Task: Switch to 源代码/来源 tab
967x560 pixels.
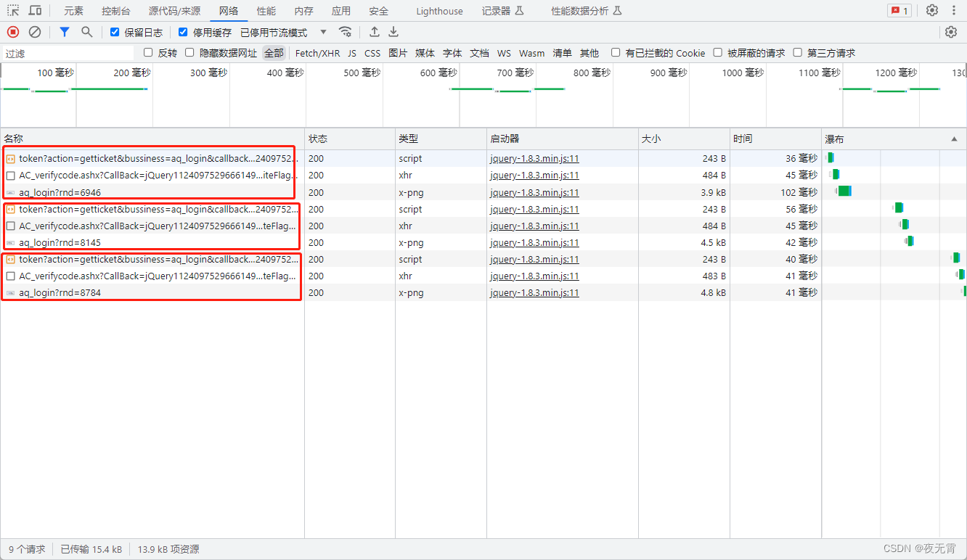Action: 174,11
